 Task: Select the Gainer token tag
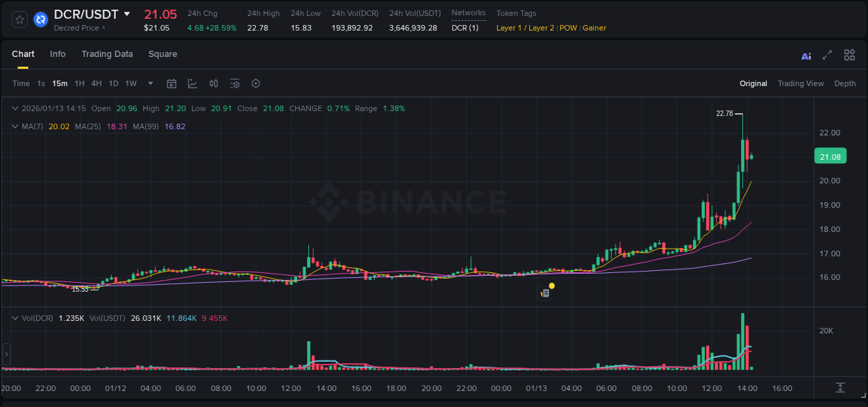(x=594, y=28)
